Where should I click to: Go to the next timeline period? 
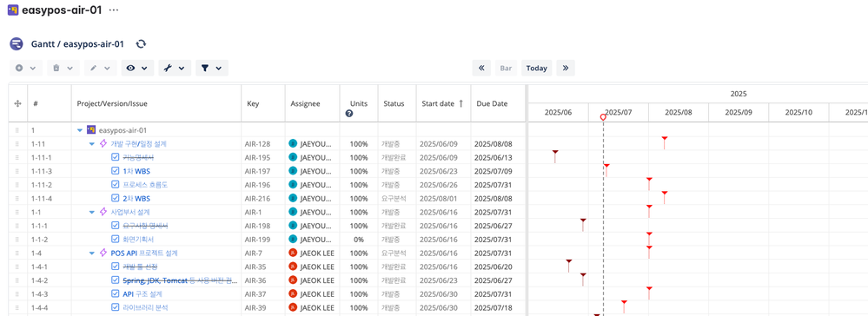pyautogui.click(x=566, y=68)
